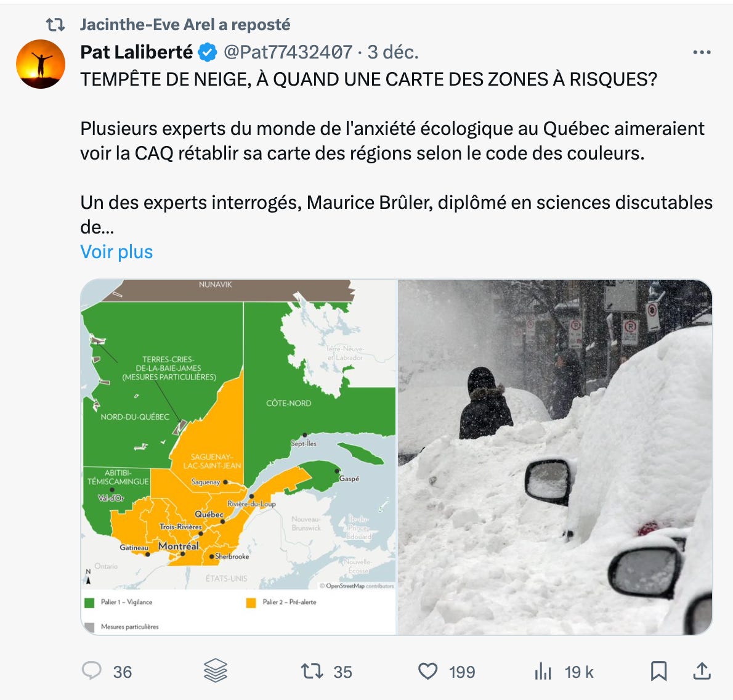The height and width of the screenshot is (700, 733).
Task: View analytics bar chart icon
Action: pos(543,671)
